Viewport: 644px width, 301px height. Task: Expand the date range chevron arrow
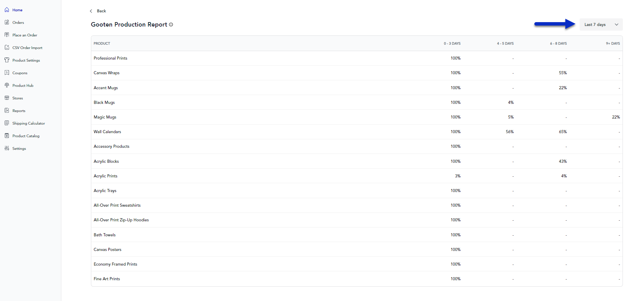(616, 25)
